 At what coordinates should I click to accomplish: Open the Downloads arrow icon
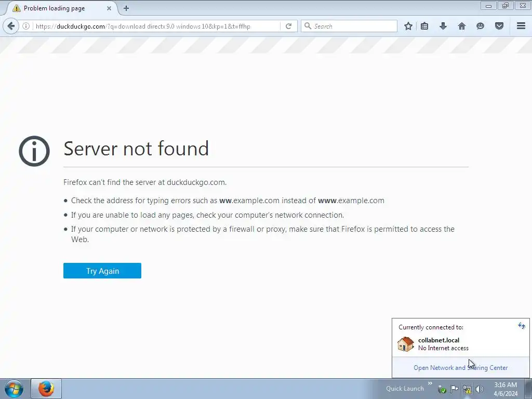443,26
